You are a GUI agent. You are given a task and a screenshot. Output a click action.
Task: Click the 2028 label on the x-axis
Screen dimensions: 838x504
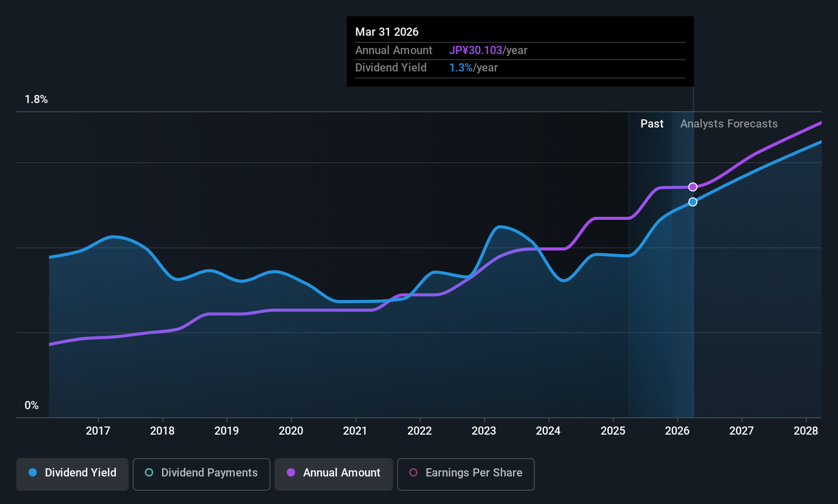pos(806,431)
